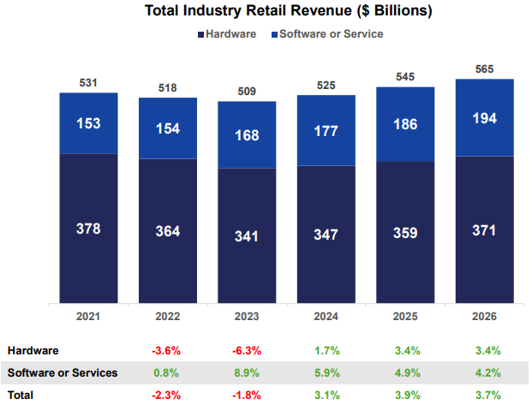The width and height of the screenshot is (532, 416).
Task: Select the 2023 Software segment showing 168
Action: click(x=247, y=135)
